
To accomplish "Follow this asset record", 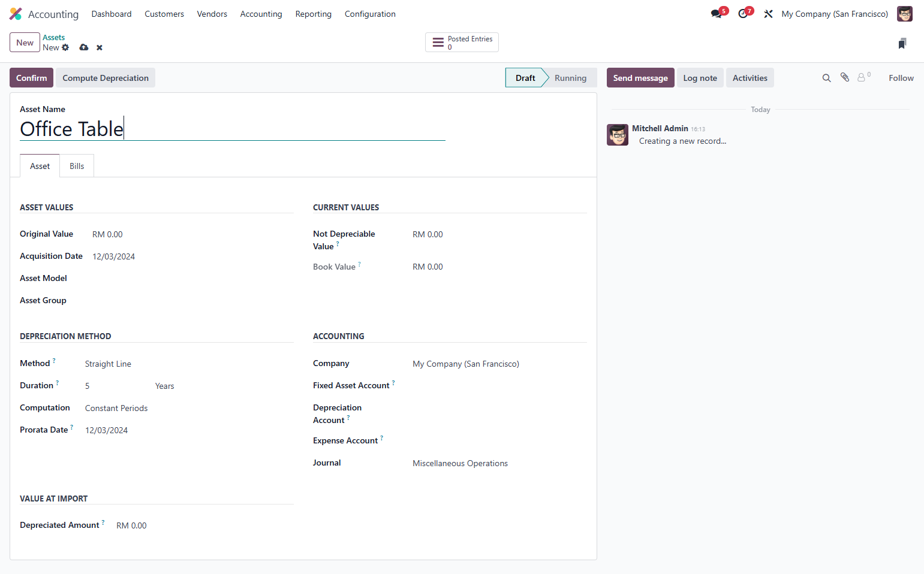I will [x=901, y=78].
